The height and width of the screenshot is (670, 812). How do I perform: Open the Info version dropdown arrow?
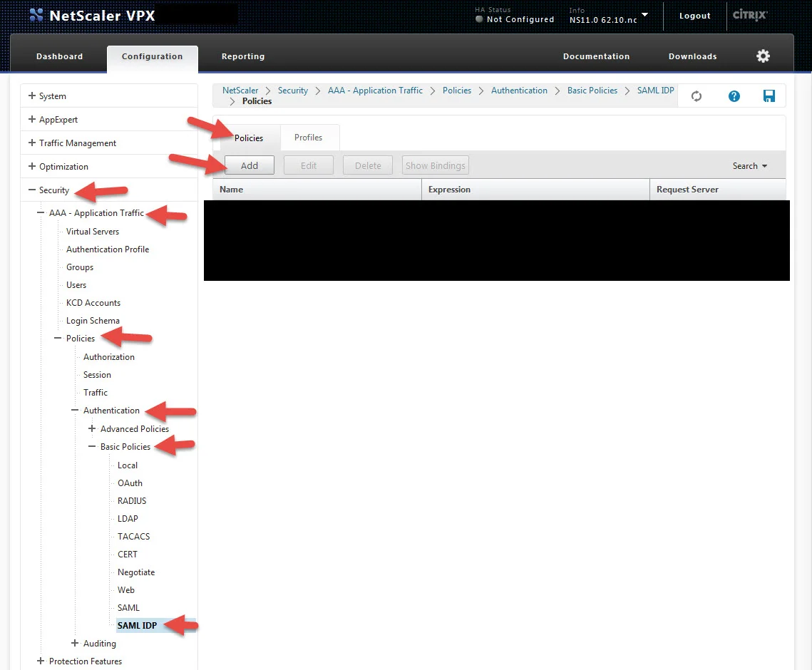point(644,14)
